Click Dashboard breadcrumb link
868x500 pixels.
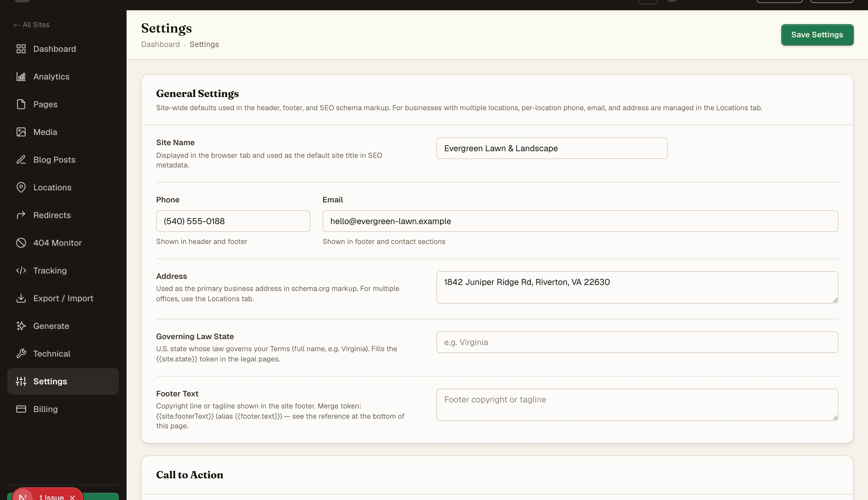[160, 44]
